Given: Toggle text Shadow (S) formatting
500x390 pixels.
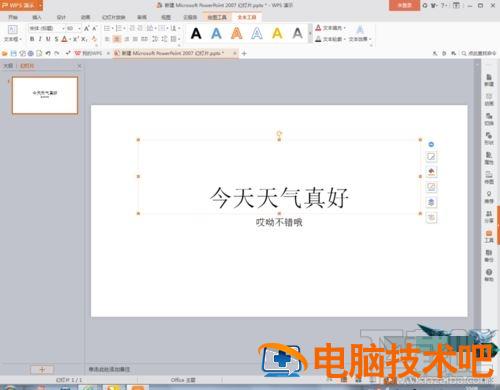Looking at the screenshot, I should click(x=56, y=39).
